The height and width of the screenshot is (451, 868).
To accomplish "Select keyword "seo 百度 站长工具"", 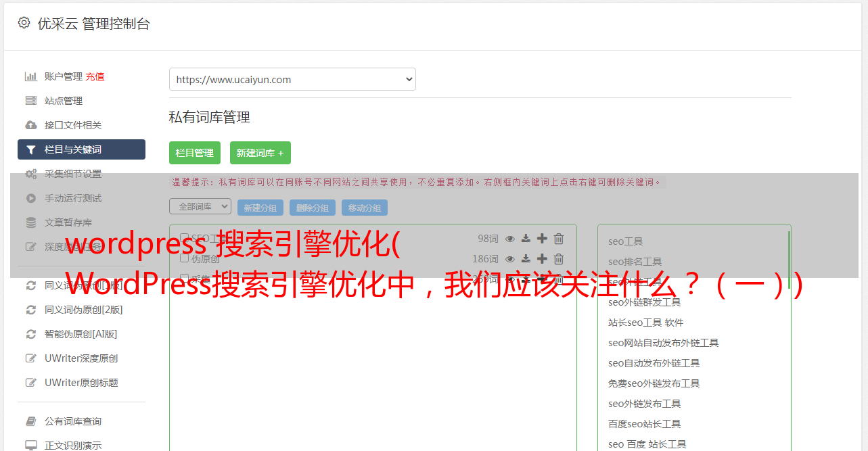I will tap(647, 444).
